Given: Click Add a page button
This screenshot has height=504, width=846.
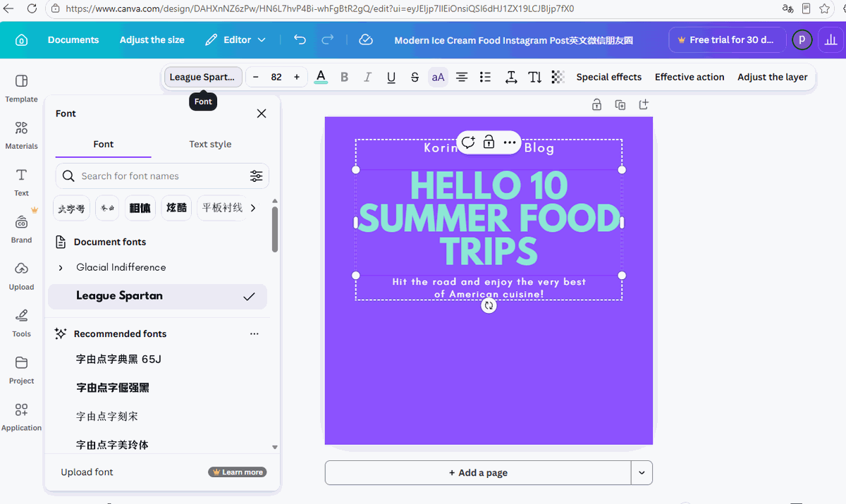Looking at the screenshot, I should tap(478, 472).
